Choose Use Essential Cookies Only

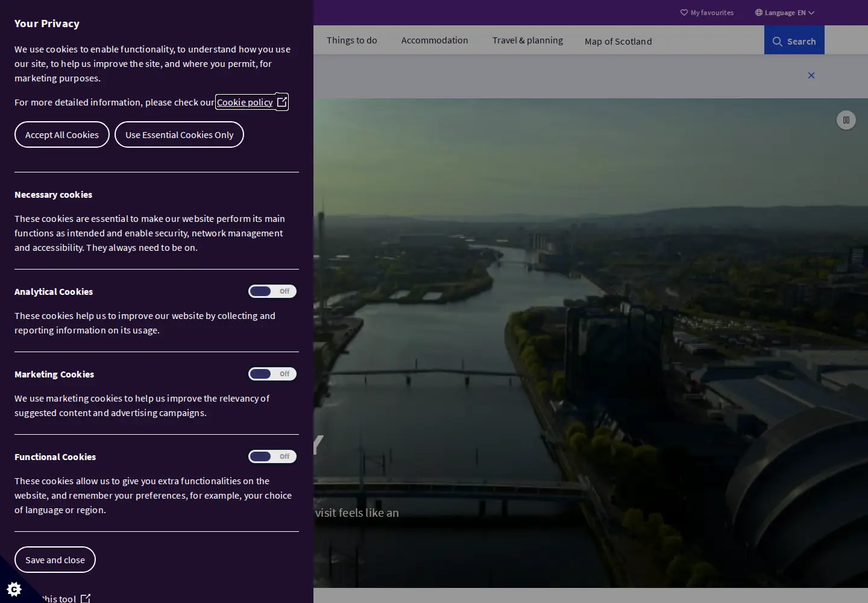(x=179, y=134)
